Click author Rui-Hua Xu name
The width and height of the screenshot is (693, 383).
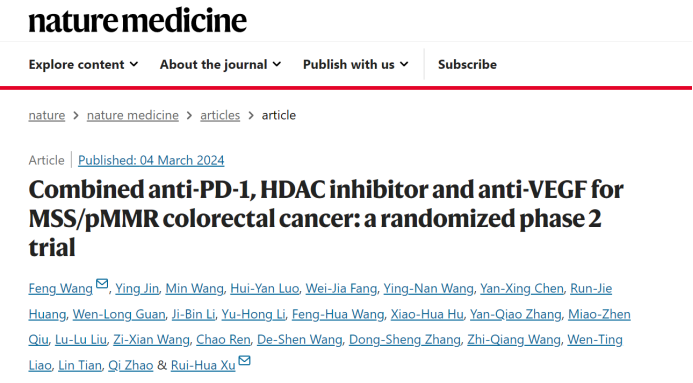pos(203,365)
